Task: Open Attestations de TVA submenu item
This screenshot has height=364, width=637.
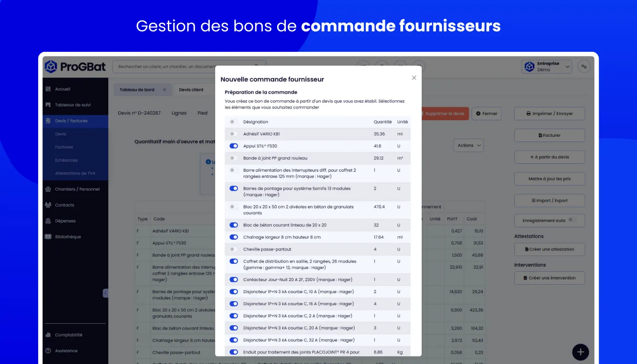Action: pos(75,173)
